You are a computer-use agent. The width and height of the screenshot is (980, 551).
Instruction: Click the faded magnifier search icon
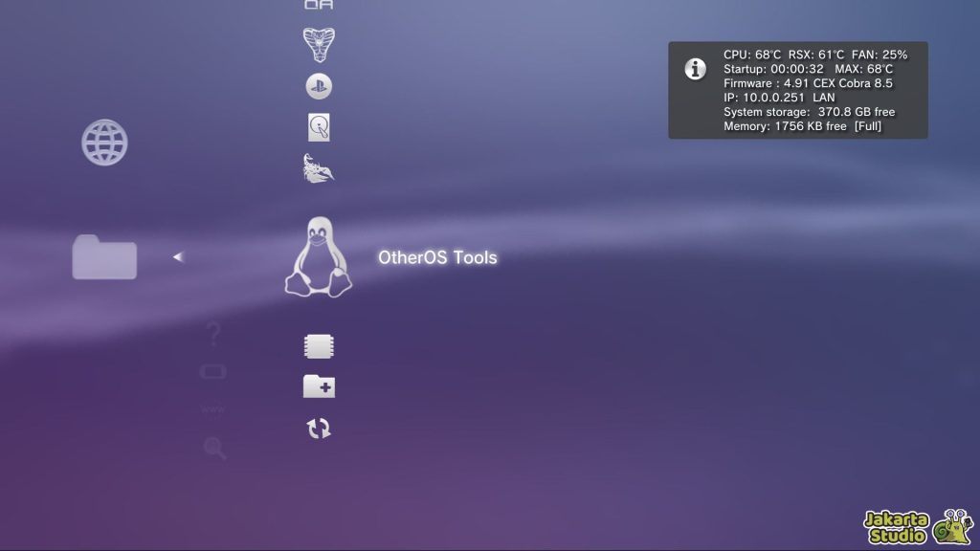(x=213, y=447)
